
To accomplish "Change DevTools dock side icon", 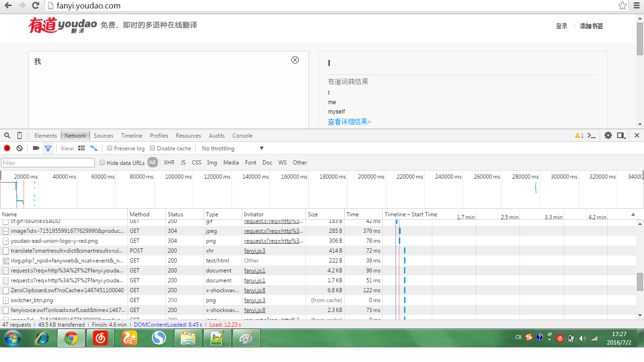I will [621, 136].
